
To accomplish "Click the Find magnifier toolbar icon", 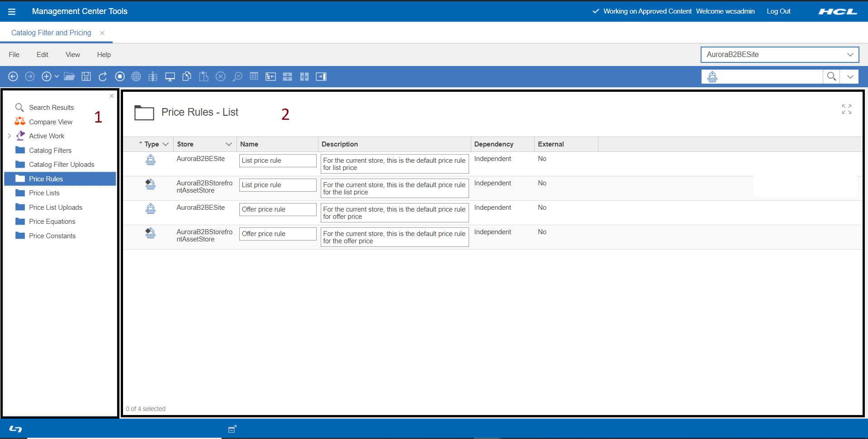I will 237,76.
